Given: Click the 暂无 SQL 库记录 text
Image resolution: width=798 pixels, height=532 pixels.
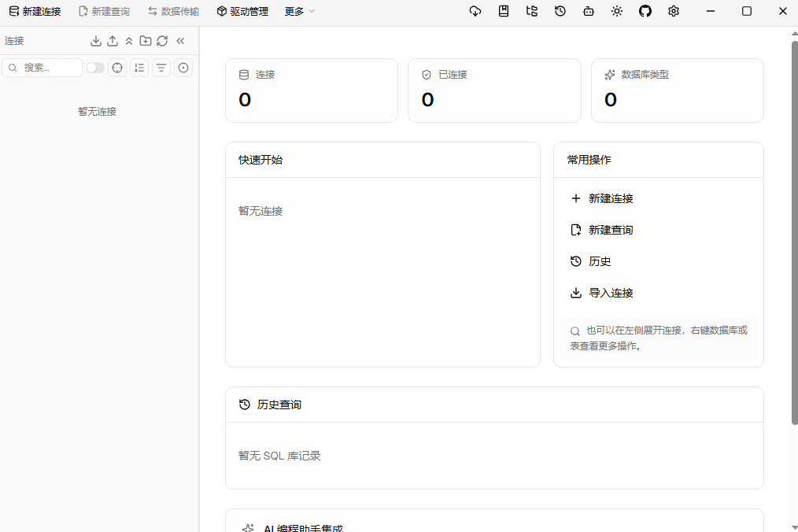Looking at the screenshot, I should (279, 456).
